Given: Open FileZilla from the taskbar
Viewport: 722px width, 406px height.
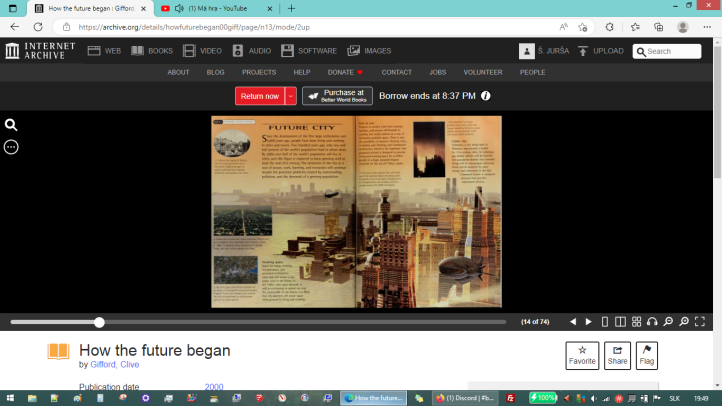Looking at the screenshot, I should 510,398.
